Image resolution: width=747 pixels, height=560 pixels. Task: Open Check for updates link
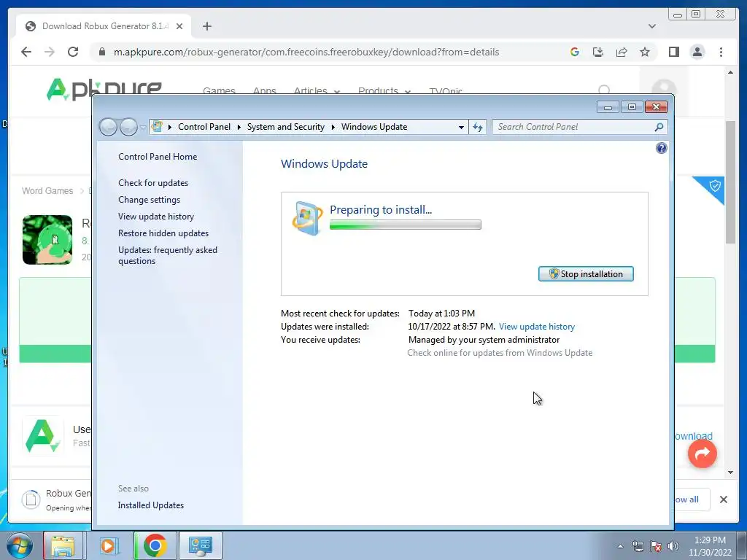tap(153, 183)
